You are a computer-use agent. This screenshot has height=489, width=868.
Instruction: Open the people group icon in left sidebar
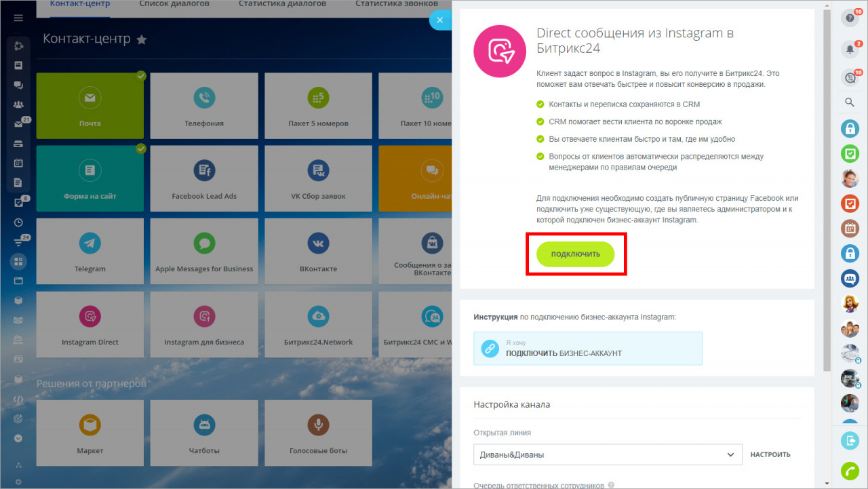click(18, 104)
